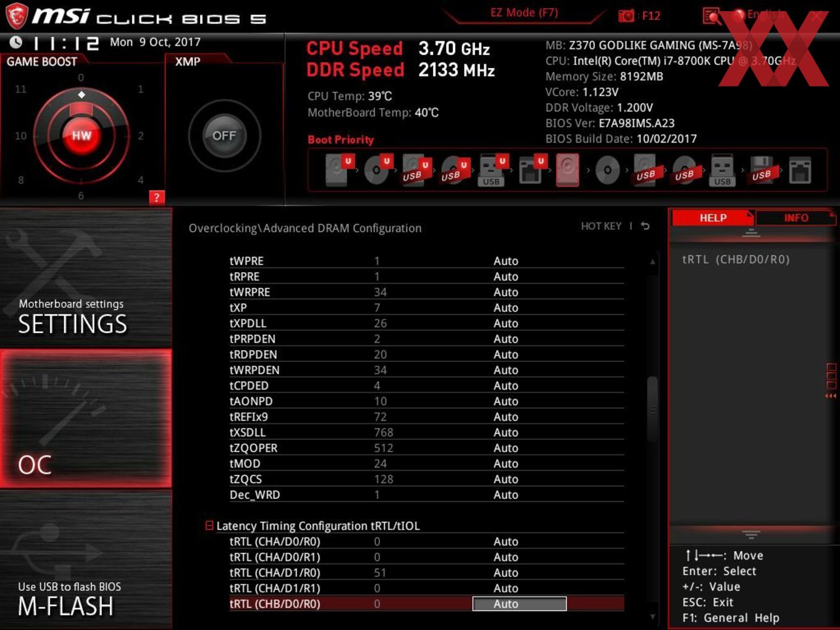Collapse Latency Timing Configuration tRTL/tIOL section
This screenshot has width=840, height=630.
click(209, 526)
